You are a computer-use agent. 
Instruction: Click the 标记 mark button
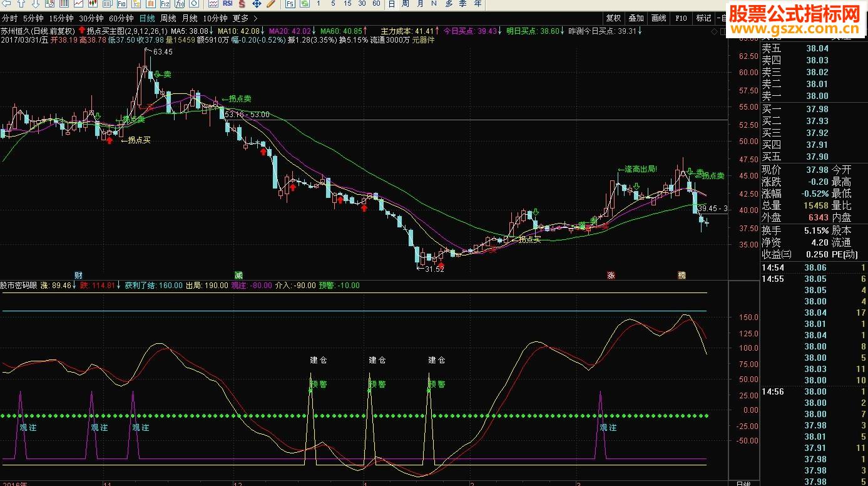click(x=703, y=18)
